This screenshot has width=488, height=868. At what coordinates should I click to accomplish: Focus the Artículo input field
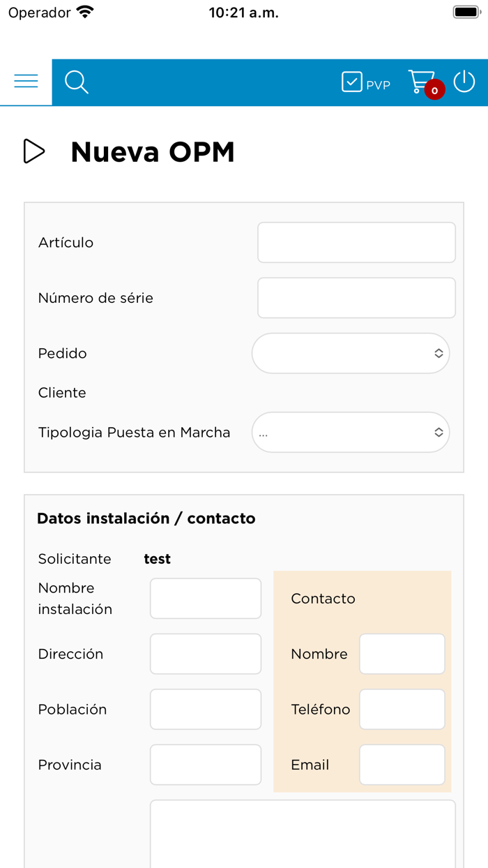click(356, 243)
